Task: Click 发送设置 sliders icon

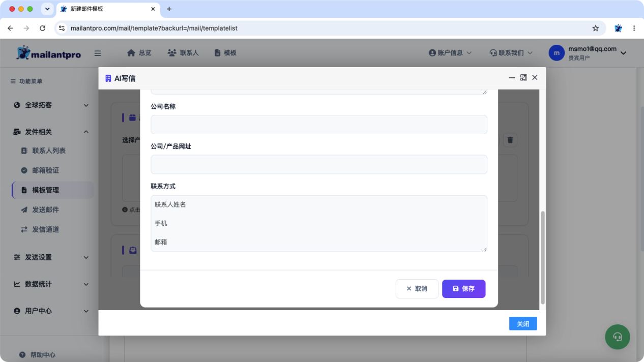Action: coord(17,257)
